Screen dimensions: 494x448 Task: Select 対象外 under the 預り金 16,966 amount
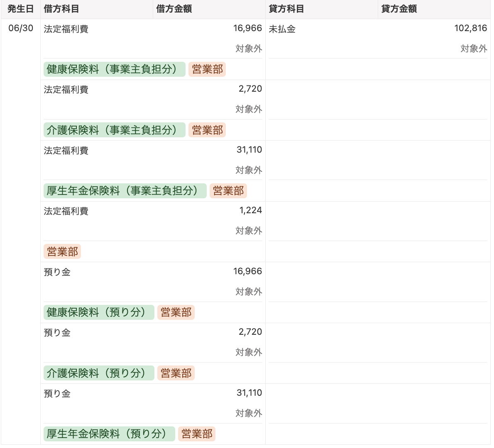249,292
